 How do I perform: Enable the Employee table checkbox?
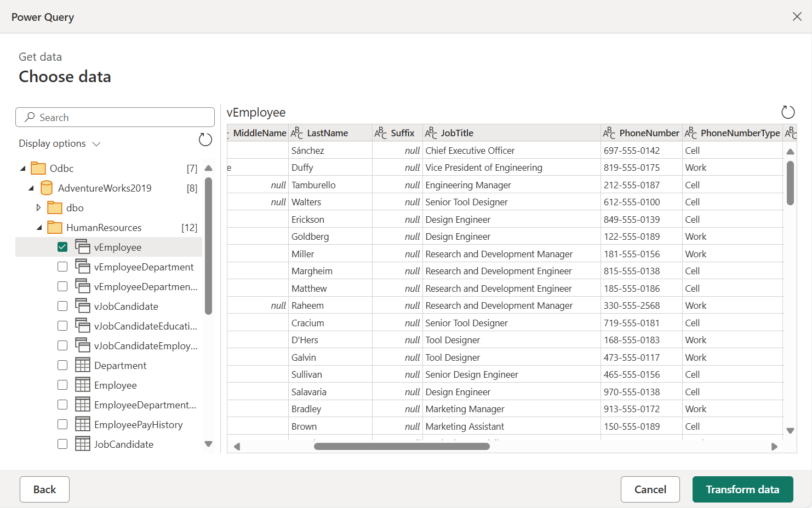pos(62,385)
